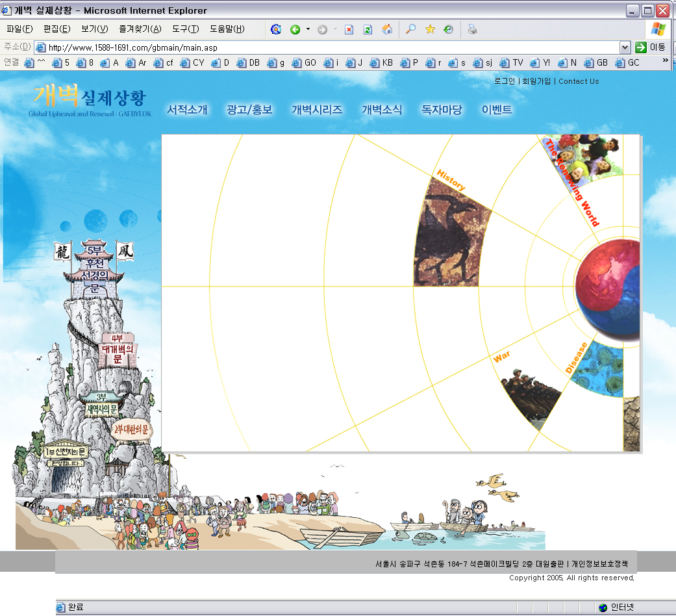Expand the links bar overflow chevron
This screenshot has height=616, width=676.
coord(665,61)
